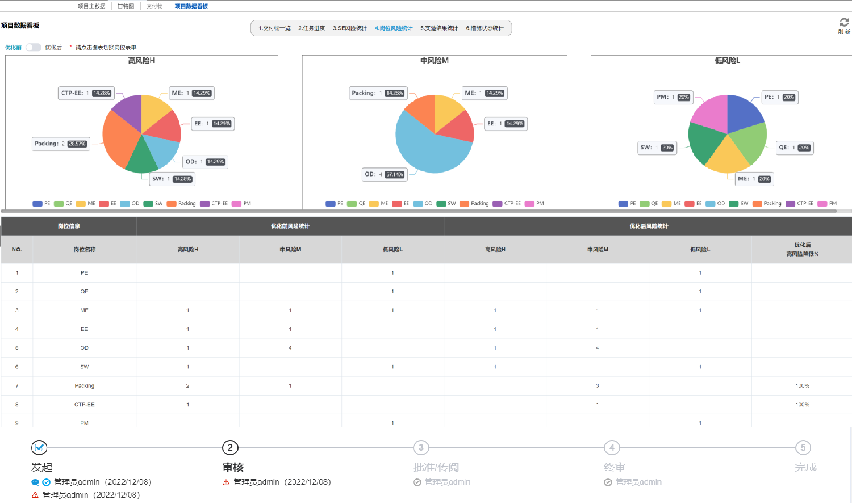Open the 项目主数据 tab

(x=91, y=6)
